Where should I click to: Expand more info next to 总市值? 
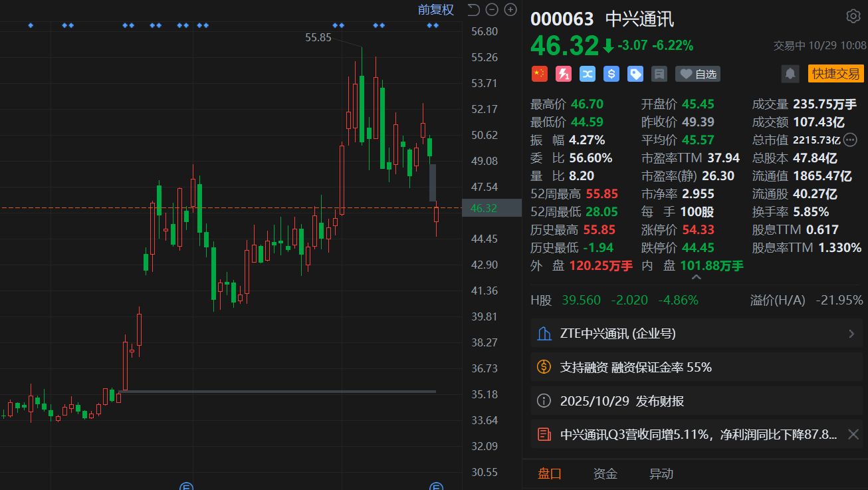point(850,140)
